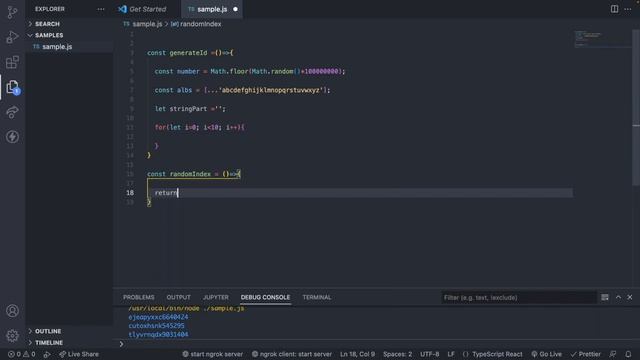
Task: Click line number 18 in gutter
Action: (x=130, y=193)
